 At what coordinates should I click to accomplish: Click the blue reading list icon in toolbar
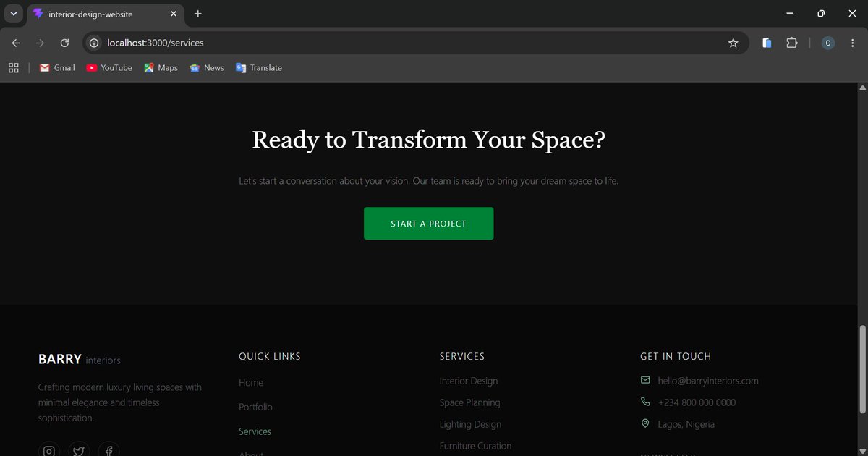pyautogui.click(x=767, y=43)
